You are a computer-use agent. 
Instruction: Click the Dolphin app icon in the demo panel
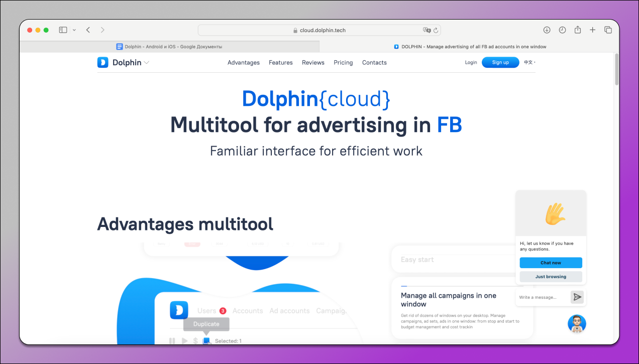click(x=179, y=310)
